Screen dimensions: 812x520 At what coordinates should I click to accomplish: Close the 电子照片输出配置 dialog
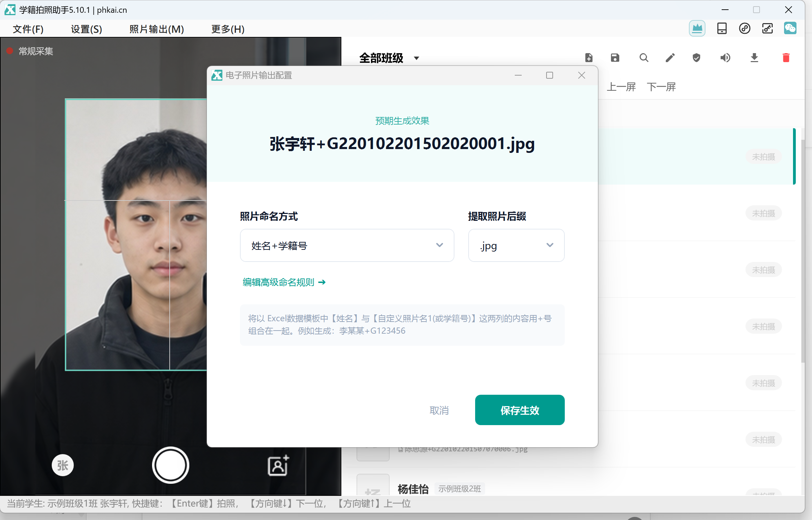click(x=581, y=75)
